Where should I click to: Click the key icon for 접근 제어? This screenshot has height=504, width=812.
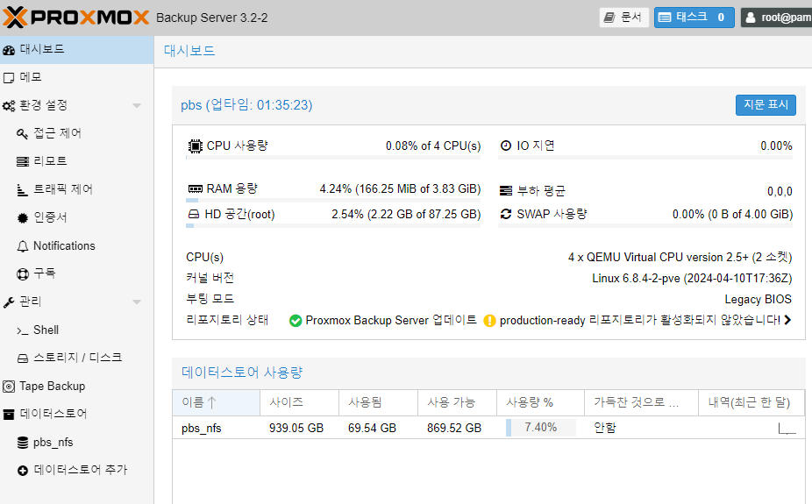[22, 134]
